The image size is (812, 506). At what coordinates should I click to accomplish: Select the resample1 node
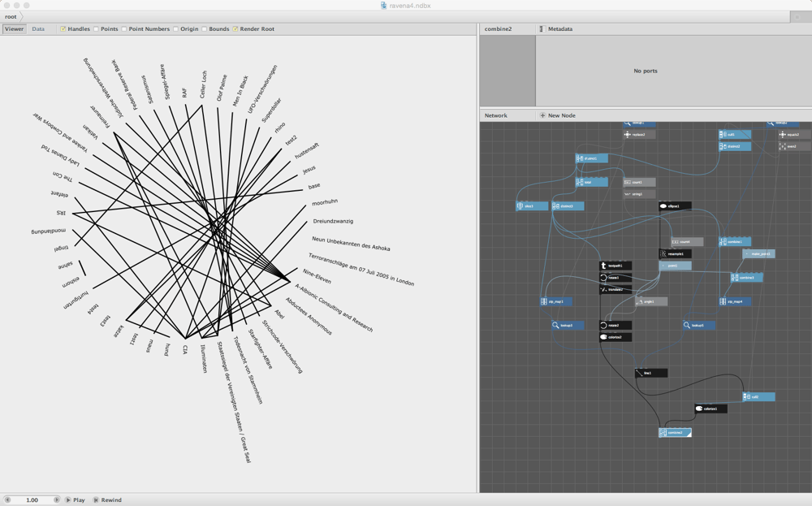(675, 253)
